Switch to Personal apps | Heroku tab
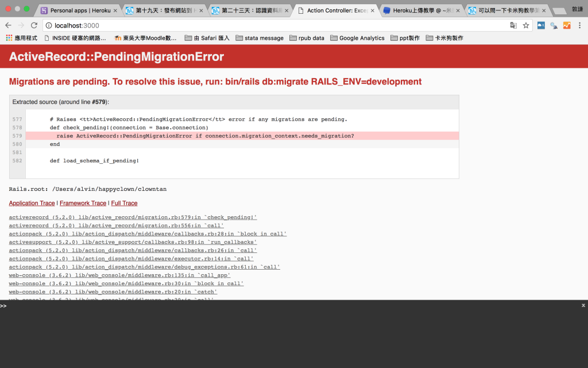The image size is (588, 368). 78,10
